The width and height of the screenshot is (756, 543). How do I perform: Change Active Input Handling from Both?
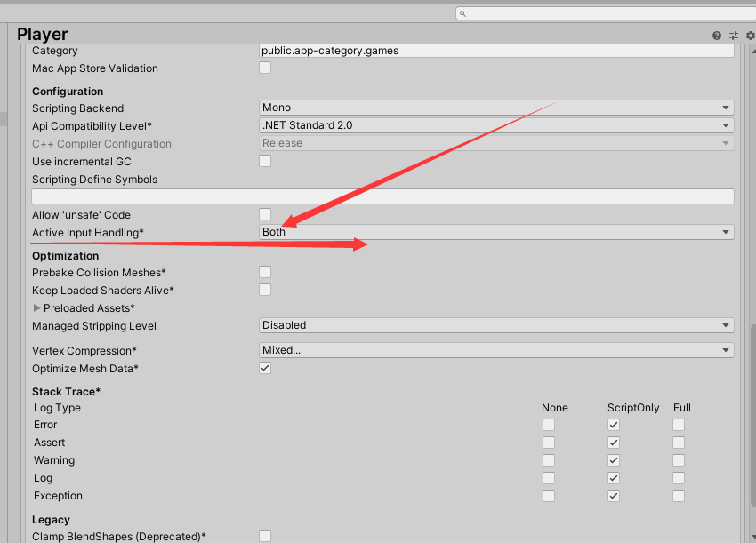click(x=495, y=231)
